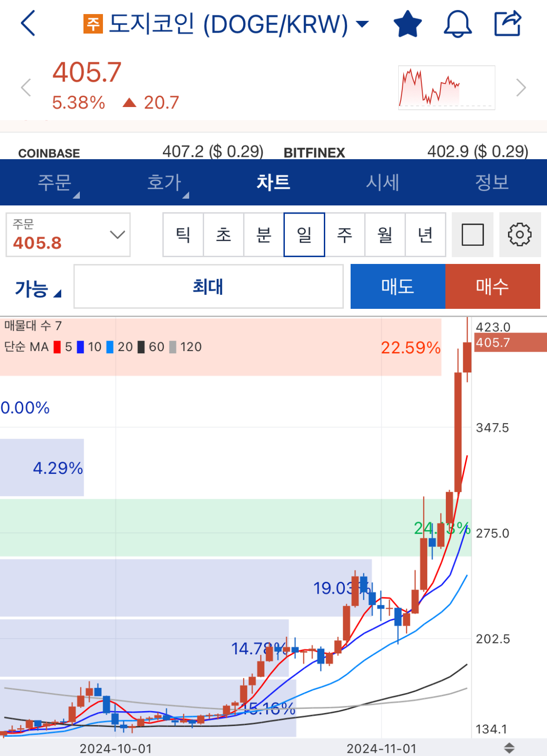Expand the 주문 405.8 price dropdown
The image size is (547, 756).
click(x=68, y=235)
